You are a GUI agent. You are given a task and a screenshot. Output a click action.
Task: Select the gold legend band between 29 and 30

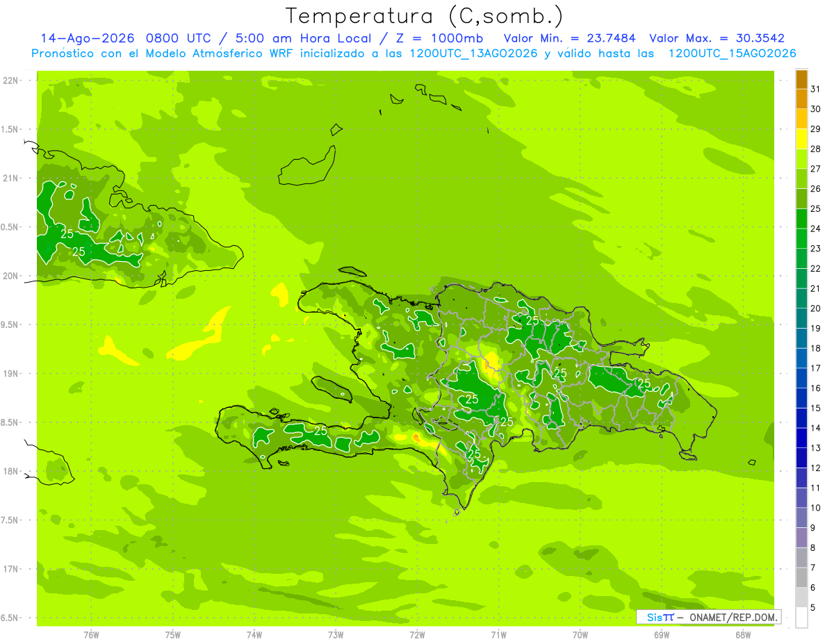click(801, 119)
